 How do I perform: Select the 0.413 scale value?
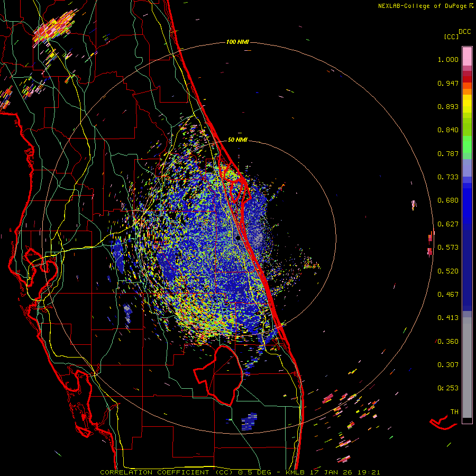pyautogui.click(x=448, y=318)
